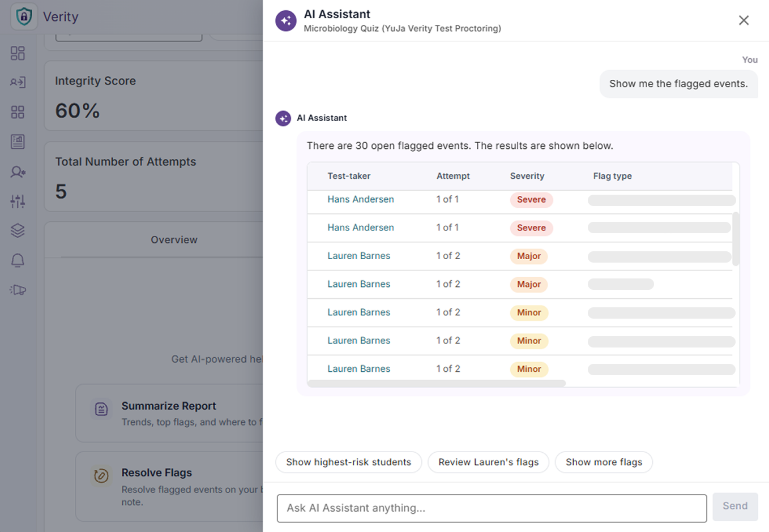The width and height of the screenshot is (769, 532).
Task: Click the horizontal scrollbar under flagged events table
Action: pos(437,383)
